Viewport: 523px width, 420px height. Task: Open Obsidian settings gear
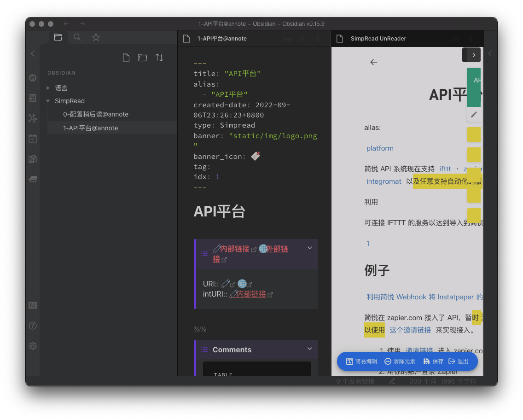point(33,346)
